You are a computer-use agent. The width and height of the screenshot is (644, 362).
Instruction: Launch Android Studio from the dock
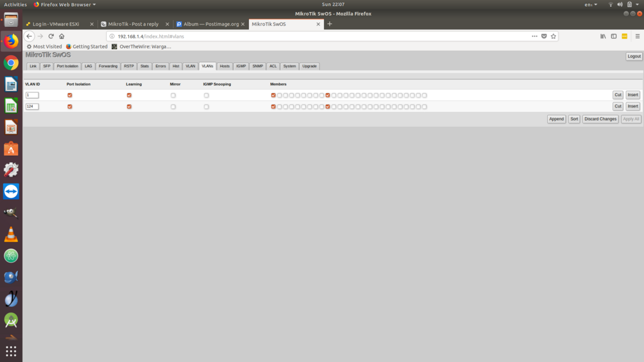click(x=11, y=320)
